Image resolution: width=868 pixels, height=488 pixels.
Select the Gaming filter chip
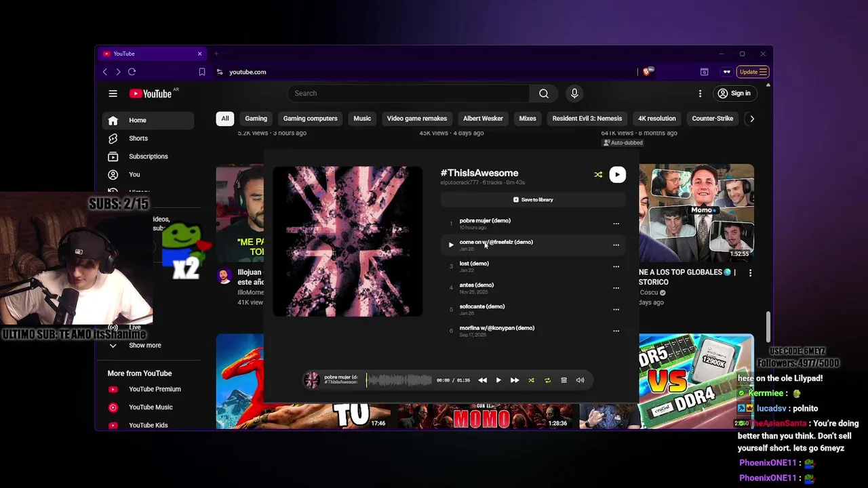point(256,119)
